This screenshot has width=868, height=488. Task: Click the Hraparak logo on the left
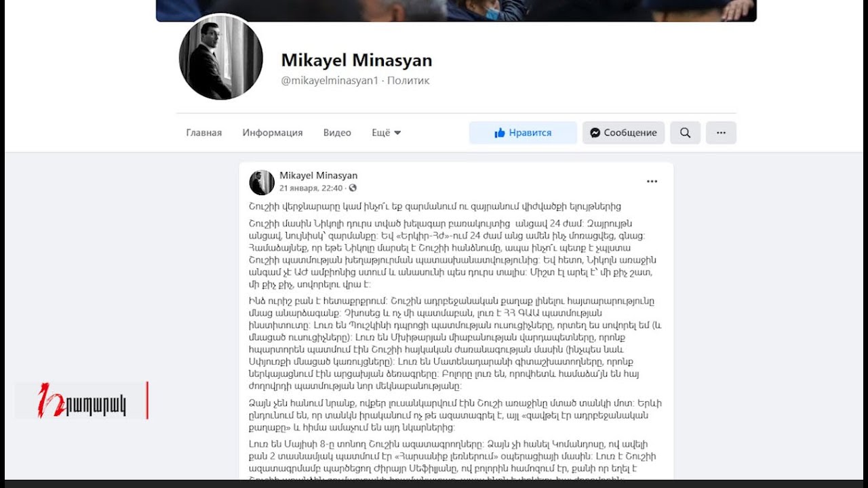pyautogui.click(x=81, y=401)
